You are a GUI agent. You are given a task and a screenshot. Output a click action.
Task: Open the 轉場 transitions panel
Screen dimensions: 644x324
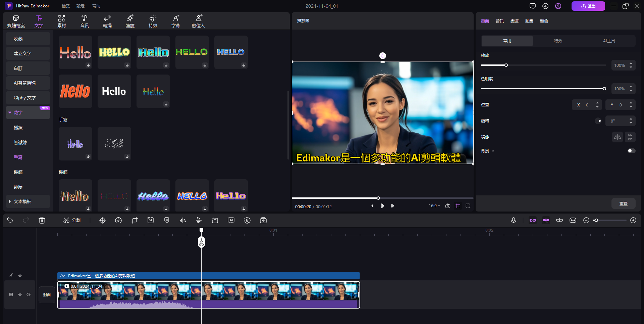tap(107, 21)
